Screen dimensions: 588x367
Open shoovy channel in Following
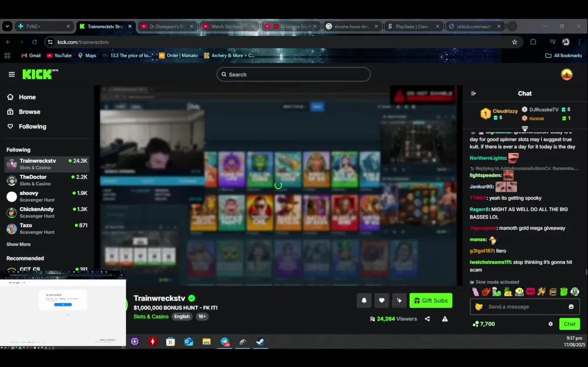(x=47, y=196)
